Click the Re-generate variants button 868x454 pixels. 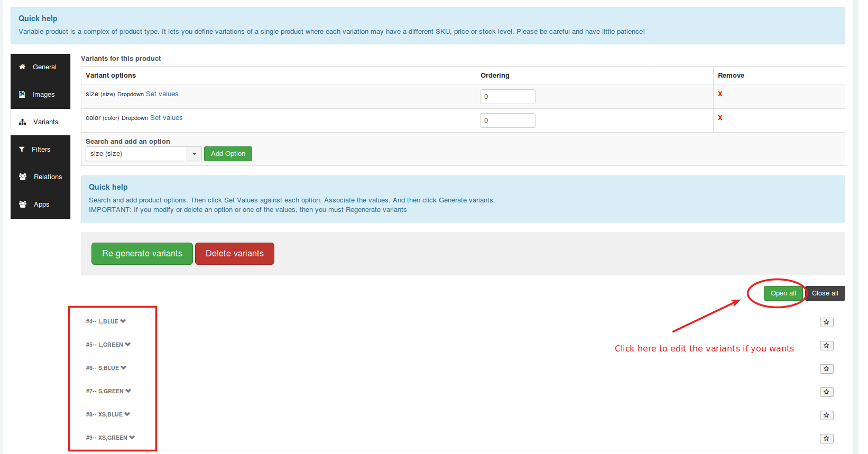pos(142,254)
